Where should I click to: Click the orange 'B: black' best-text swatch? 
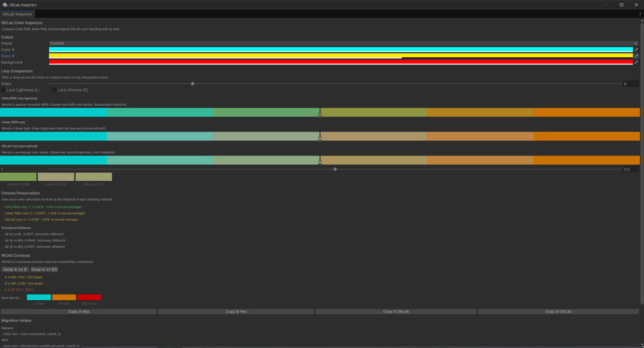[x=64, y=297]
